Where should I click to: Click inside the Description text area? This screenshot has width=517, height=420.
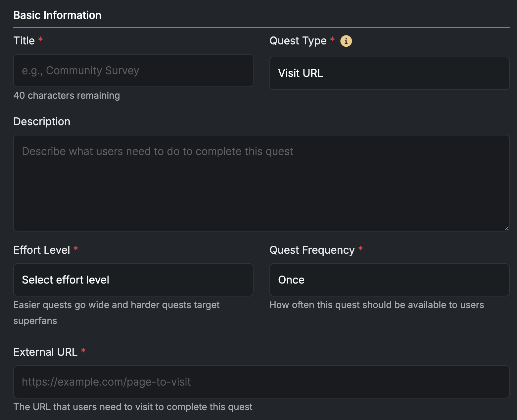[x=261, y=183]
